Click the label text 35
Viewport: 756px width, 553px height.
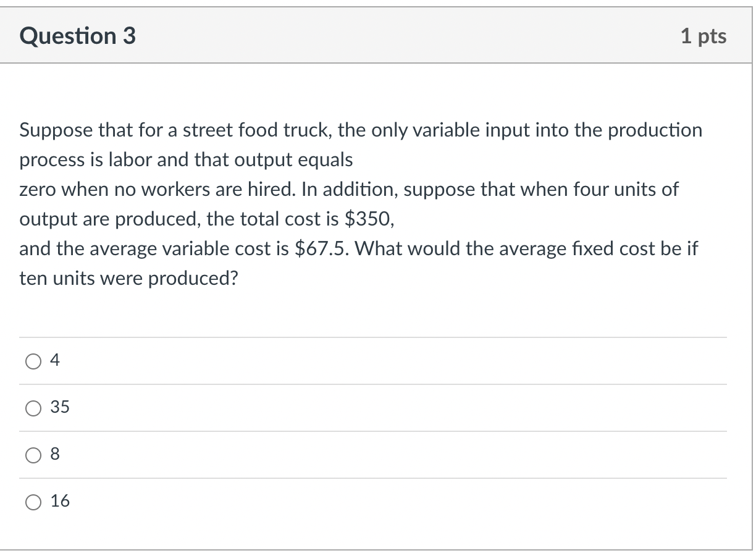[x=60, y=407]
